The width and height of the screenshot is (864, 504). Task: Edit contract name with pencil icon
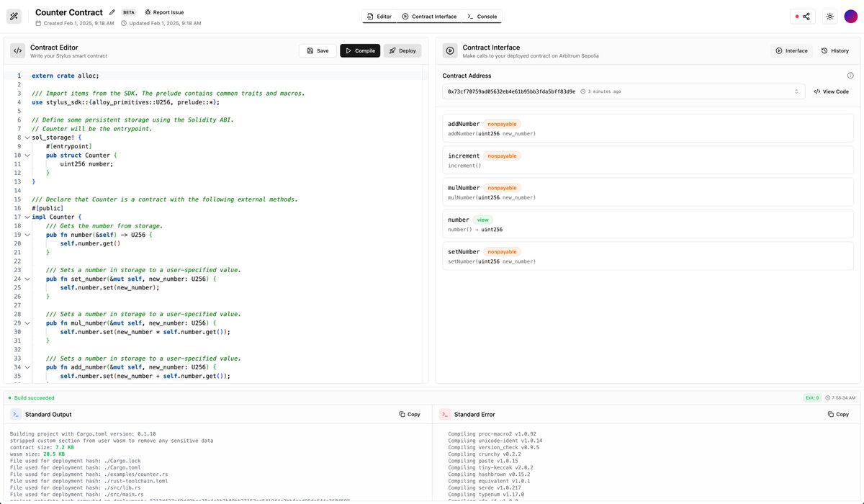coord(112,12)
